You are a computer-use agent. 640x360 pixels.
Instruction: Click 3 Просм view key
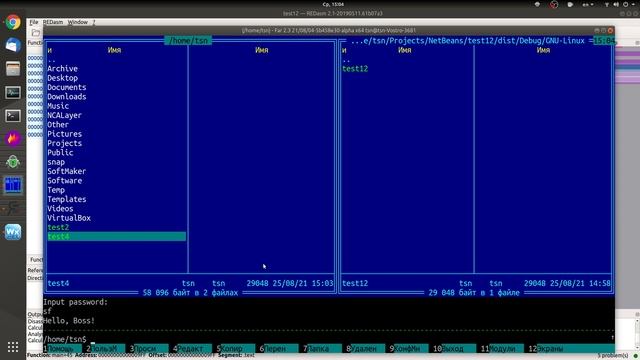coord(149,349)
